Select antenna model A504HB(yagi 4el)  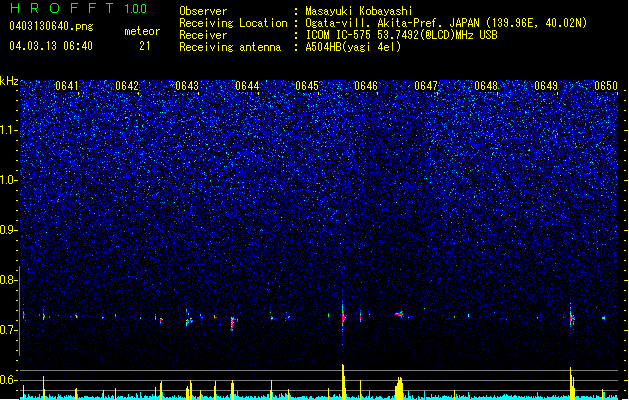pos(353,47)
